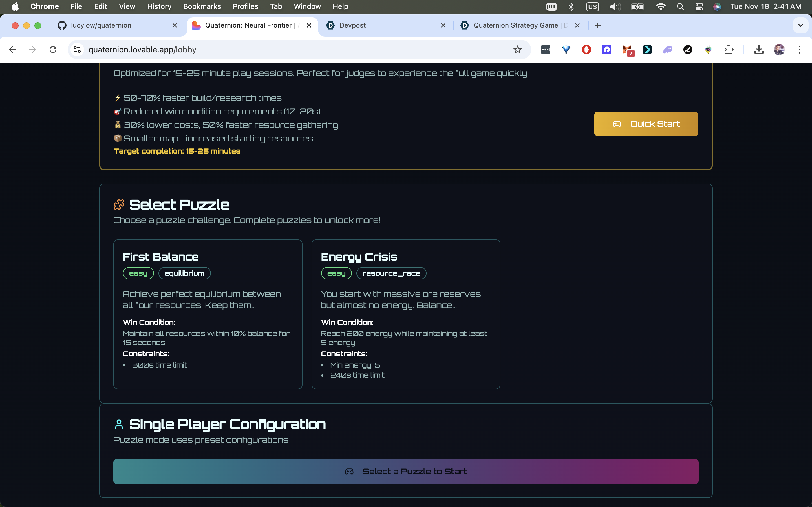Image resolution: width=812 pixels, height=507 pixels.
Task: Open the Bookmarks menu
Action: click(202, 6)
